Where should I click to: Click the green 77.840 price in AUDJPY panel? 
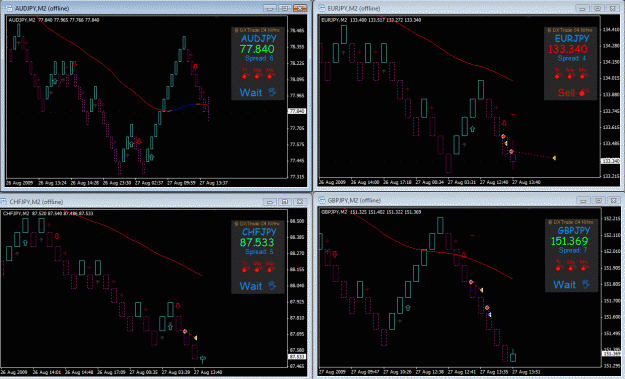(x=257, y=49)
